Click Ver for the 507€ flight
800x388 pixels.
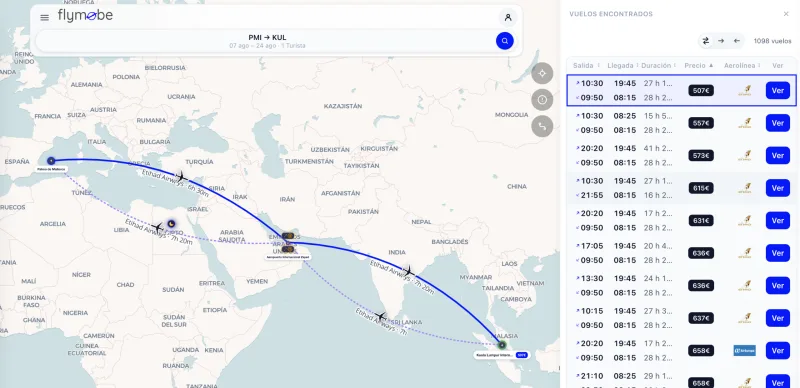(778, 90)
